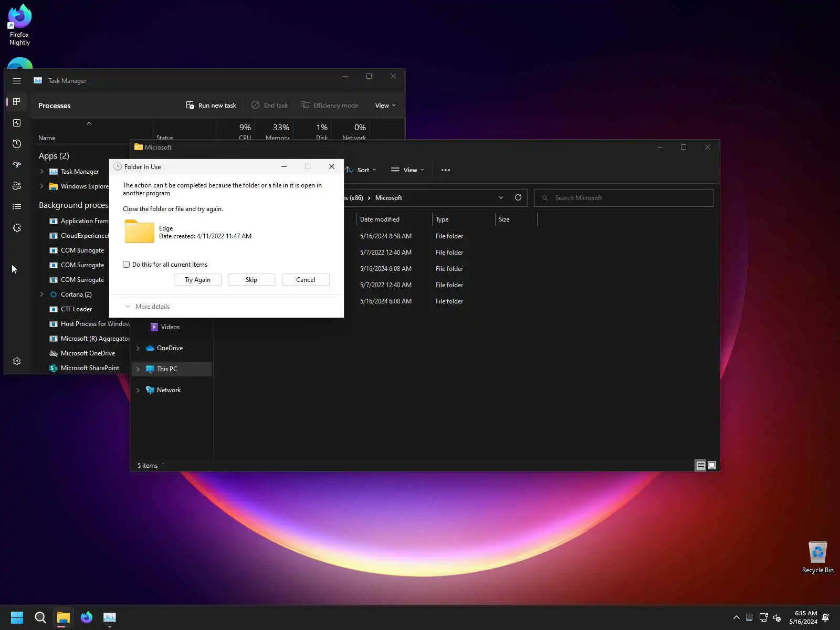Viewport: 840px width, 630px height.
Task: Open the Details list icon in Task Manager
Action: pyautogui.click(x=17, y=207)
